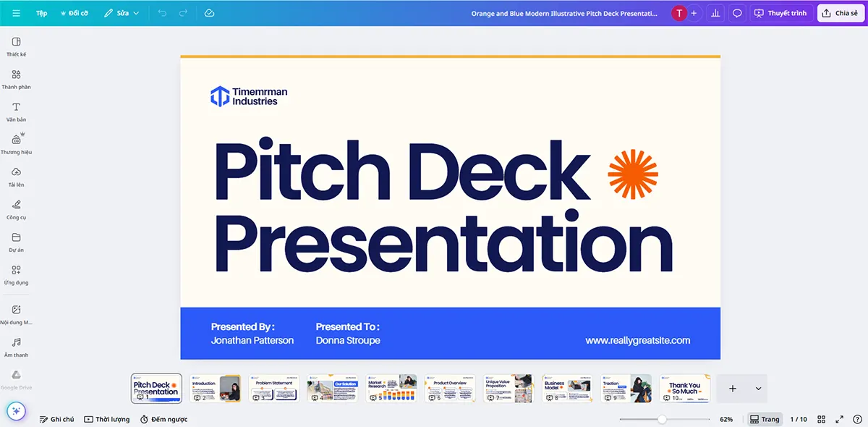This screenshot has height=427, width=868.
Task: Expand the add-page options chevron
Action: 758,389
